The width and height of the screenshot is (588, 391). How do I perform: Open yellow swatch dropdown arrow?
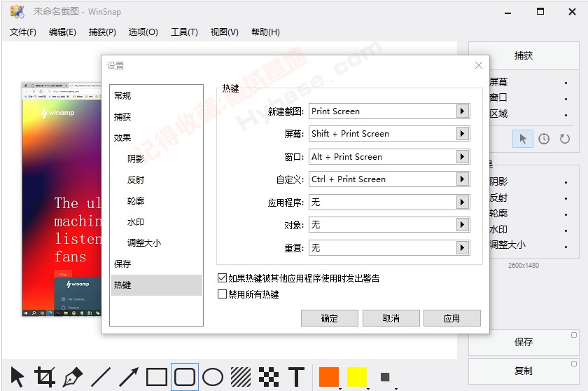tap(368, 388)
